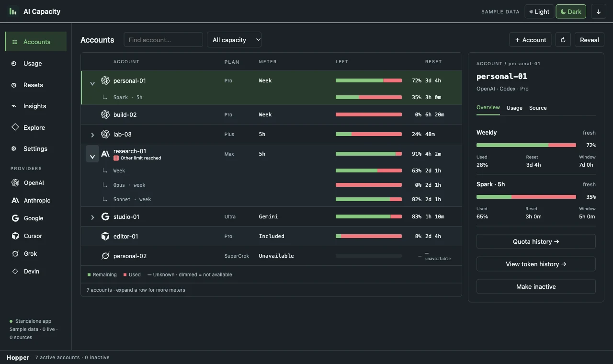Open the All capacity dropdown
Image resolution: width=613 pixels, height=364 pixels.
234,40
